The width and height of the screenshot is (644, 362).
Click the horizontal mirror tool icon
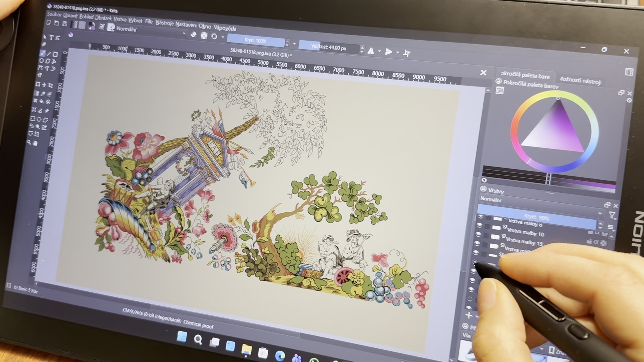371,51
